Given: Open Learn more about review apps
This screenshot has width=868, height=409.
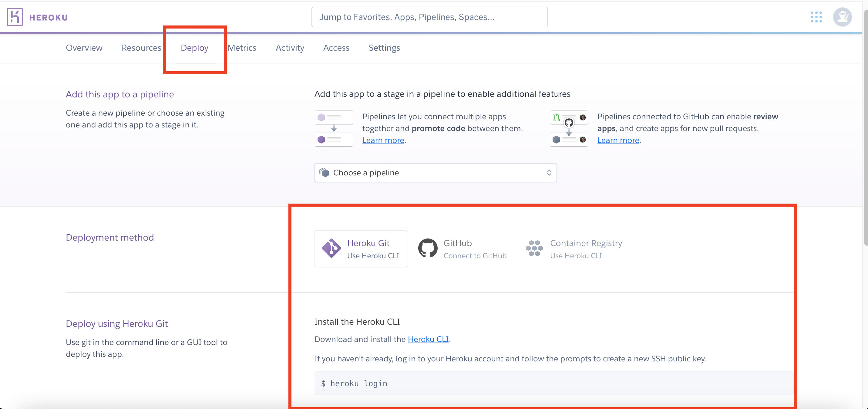Looking at the screenshot, I should [x=618, y=140].
